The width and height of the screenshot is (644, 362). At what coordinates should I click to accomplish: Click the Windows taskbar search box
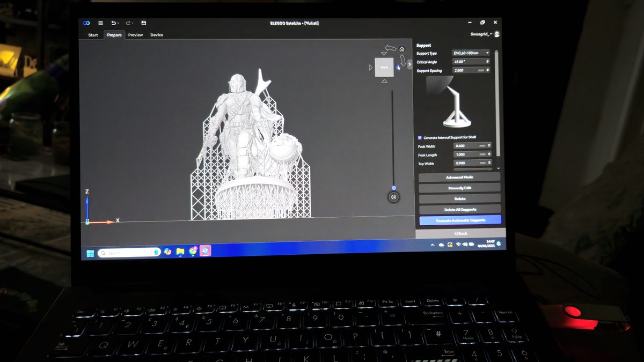click(x=129, y=252)
